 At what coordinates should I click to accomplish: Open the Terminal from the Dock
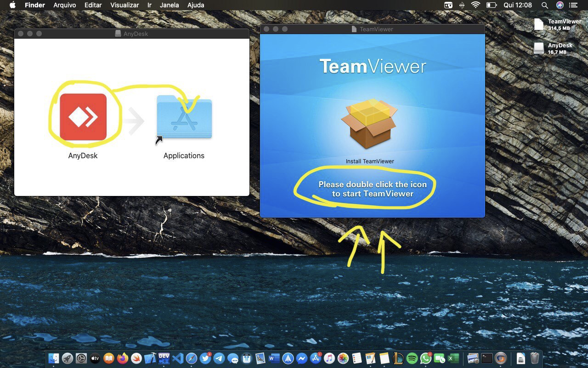click(x=487, y=358)
